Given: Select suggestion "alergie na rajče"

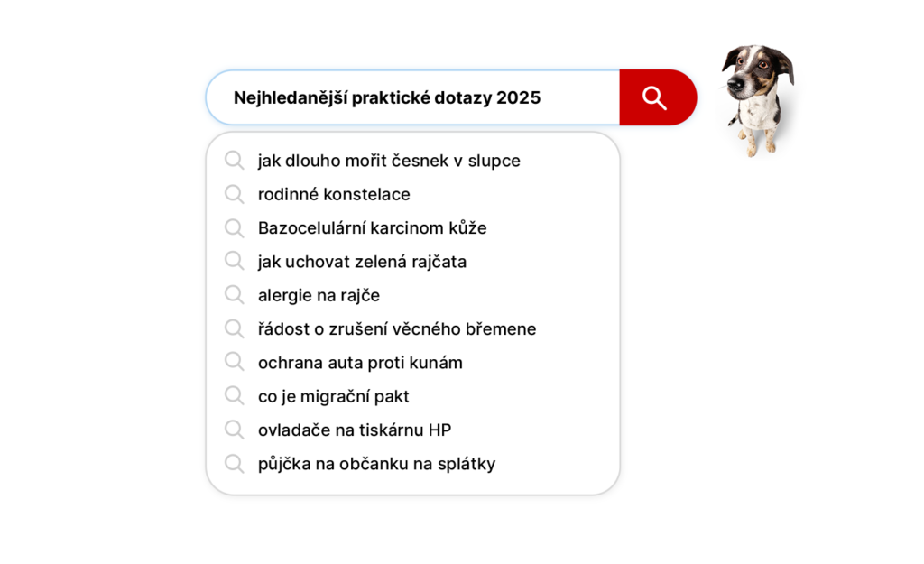Looking at the screenshot, I should point(319,295).
